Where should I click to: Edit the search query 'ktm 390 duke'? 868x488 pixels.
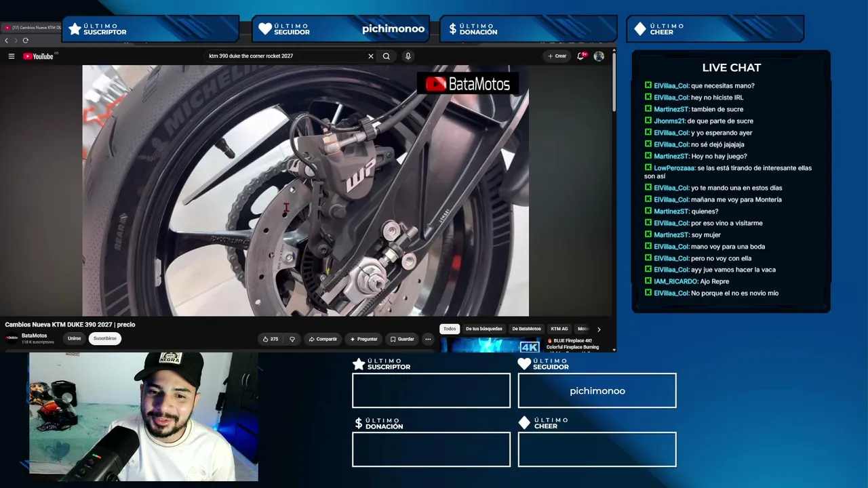tap(285, 56)
